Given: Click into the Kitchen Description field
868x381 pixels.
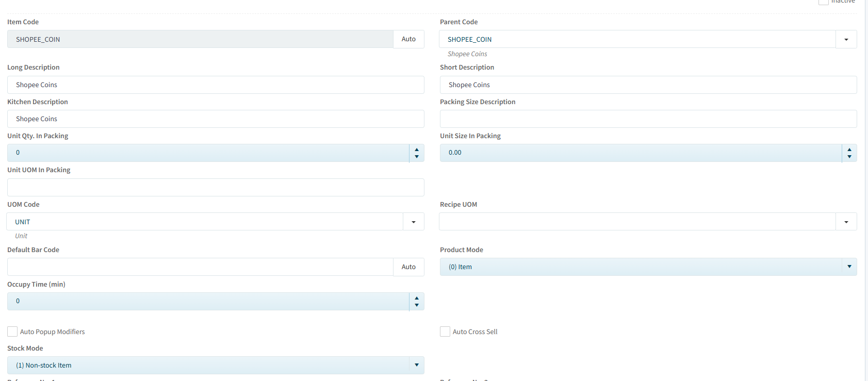Looking at the screenshot, I should tap(216, 119).
